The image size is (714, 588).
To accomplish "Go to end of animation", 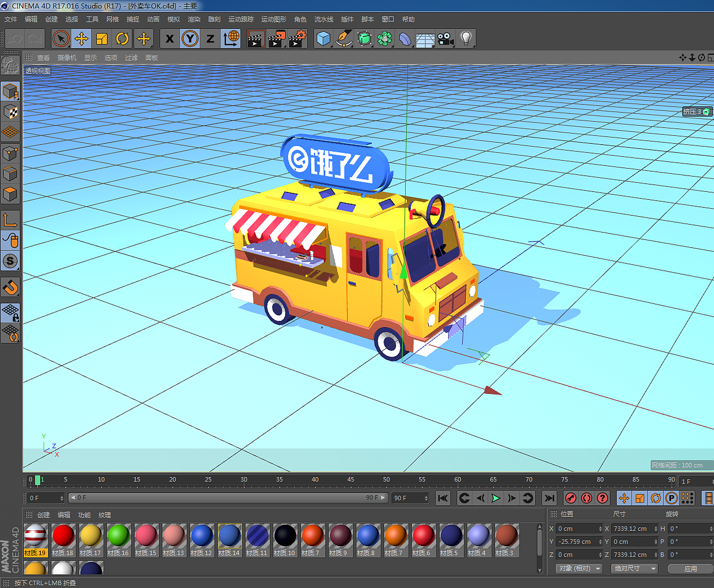I will (549, 498).
